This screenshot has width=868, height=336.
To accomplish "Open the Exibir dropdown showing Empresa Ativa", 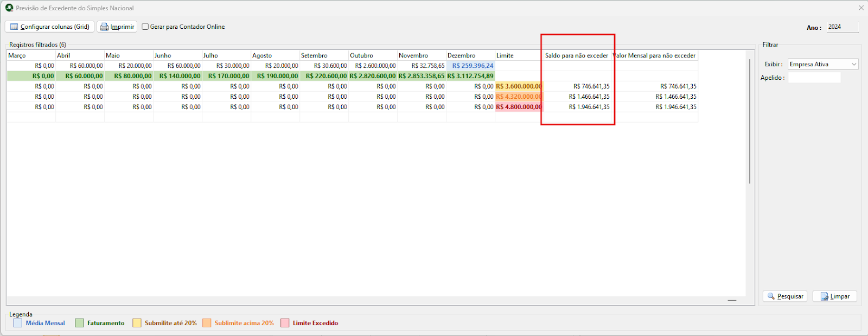I will point(822,64).
